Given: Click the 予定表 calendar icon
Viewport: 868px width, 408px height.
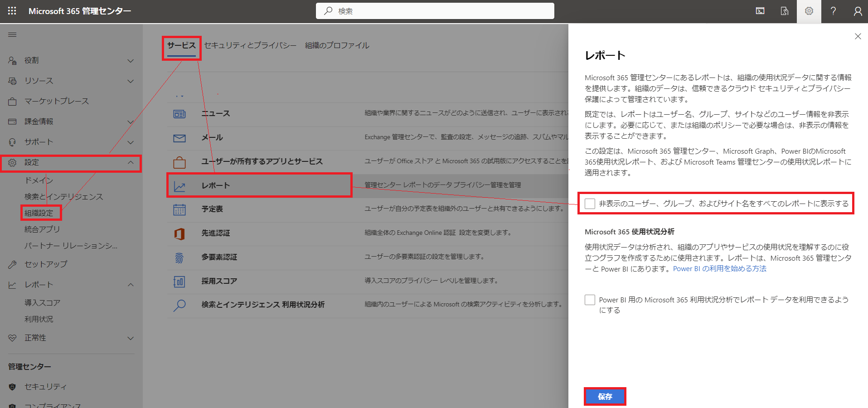Looking at the screenshot, I should [x=179, y=209].
